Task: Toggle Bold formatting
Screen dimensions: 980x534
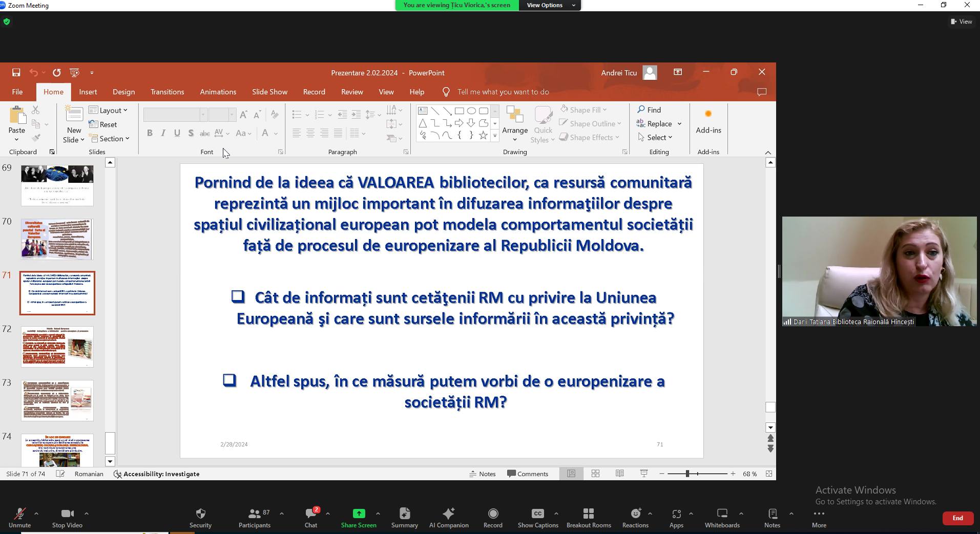Action: [150, 133]
